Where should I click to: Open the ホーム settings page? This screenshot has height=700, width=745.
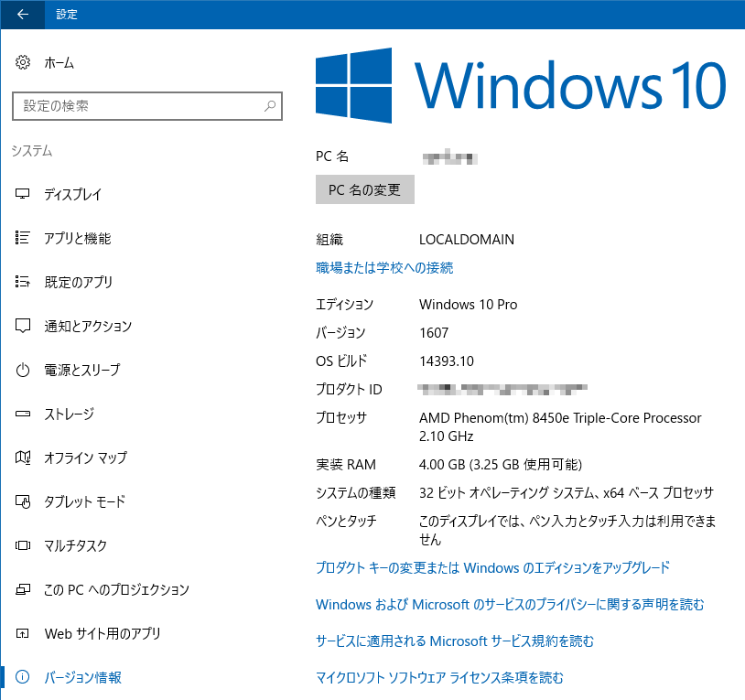coord(59,63)
